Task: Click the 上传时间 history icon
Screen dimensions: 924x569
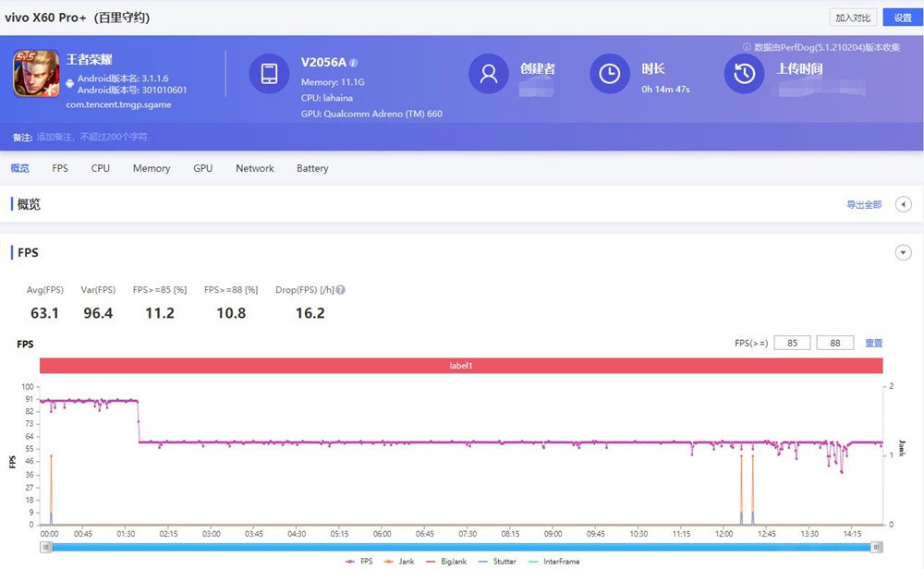Action: pyautogui.click(x=744, y=74)
